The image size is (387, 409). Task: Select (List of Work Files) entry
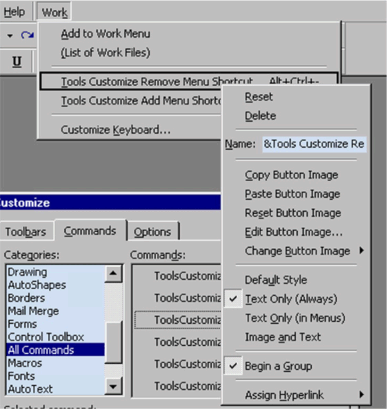[x=105, y=53]
